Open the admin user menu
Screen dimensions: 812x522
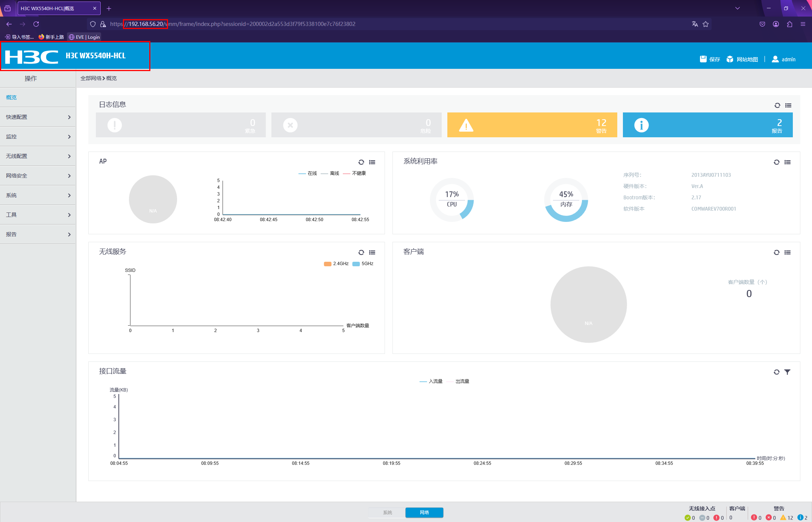pos(784,59)
